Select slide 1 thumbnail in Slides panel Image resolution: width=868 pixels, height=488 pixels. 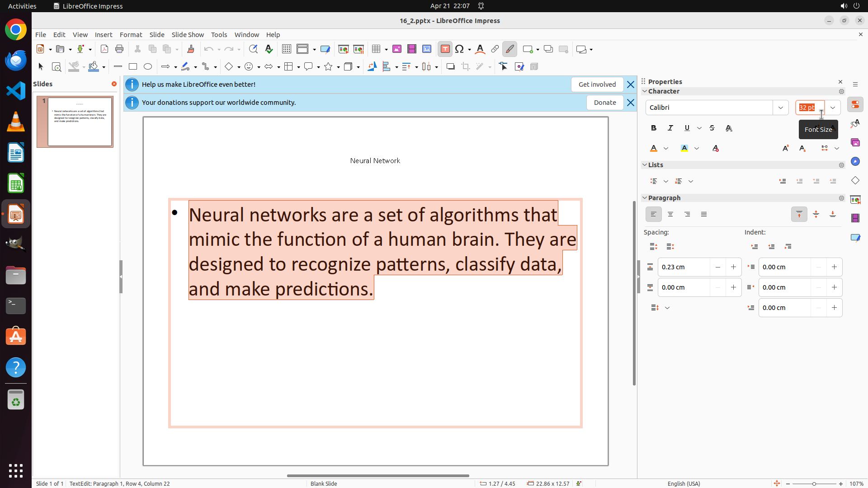[80, 122]
